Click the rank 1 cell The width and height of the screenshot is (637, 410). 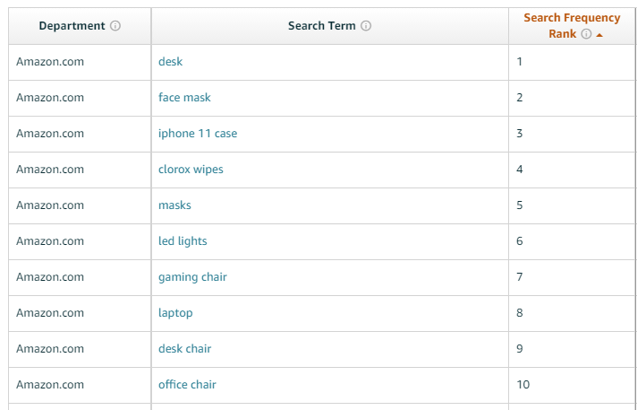[x=572, y=62]
